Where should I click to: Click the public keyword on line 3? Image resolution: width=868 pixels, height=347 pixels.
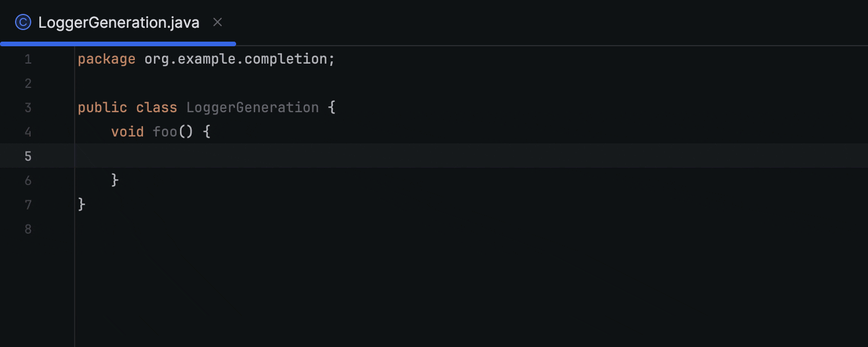[x=102, y=107]
